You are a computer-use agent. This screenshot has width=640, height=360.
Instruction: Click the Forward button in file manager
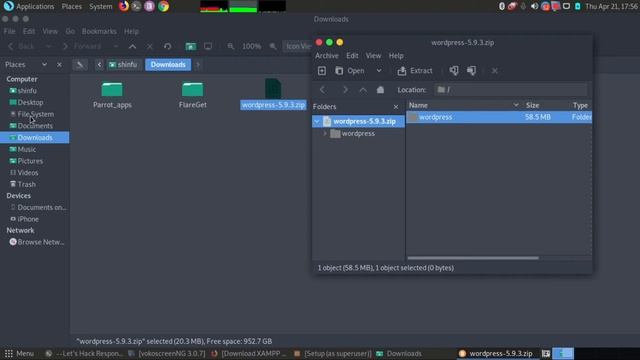82,47
